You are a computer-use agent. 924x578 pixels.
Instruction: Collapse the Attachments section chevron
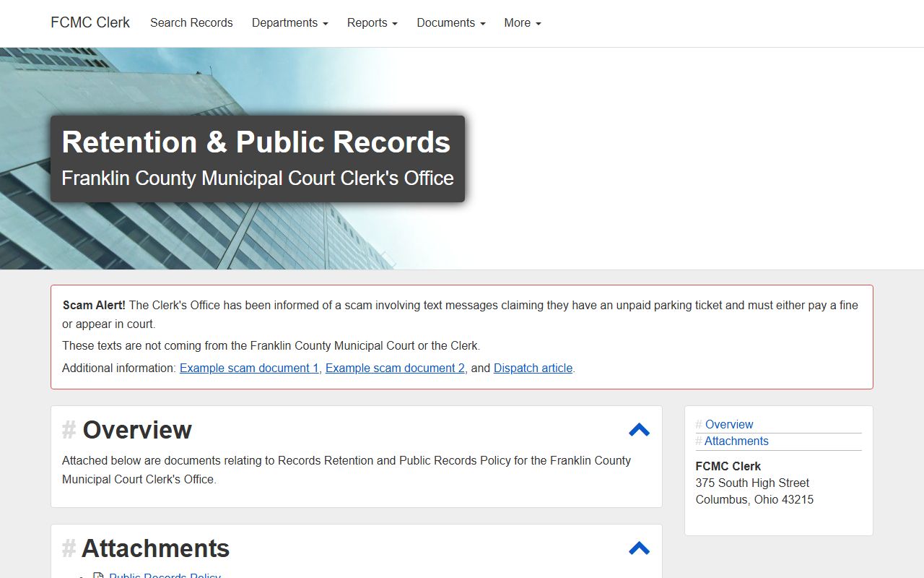[x=639, y=548]
